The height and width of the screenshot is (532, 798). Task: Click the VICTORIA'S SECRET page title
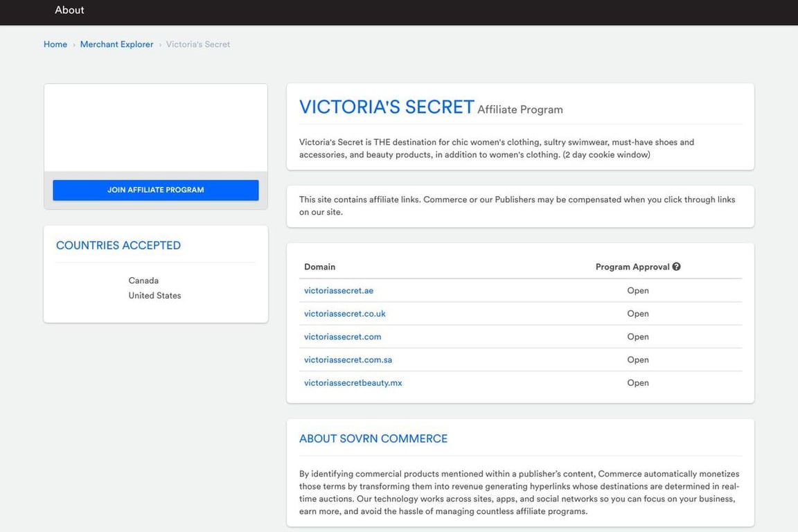point(387,107)
